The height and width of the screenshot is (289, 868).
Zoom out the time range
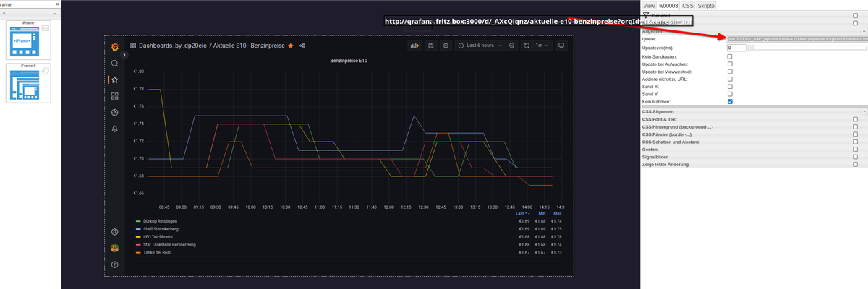pos(511,46)
